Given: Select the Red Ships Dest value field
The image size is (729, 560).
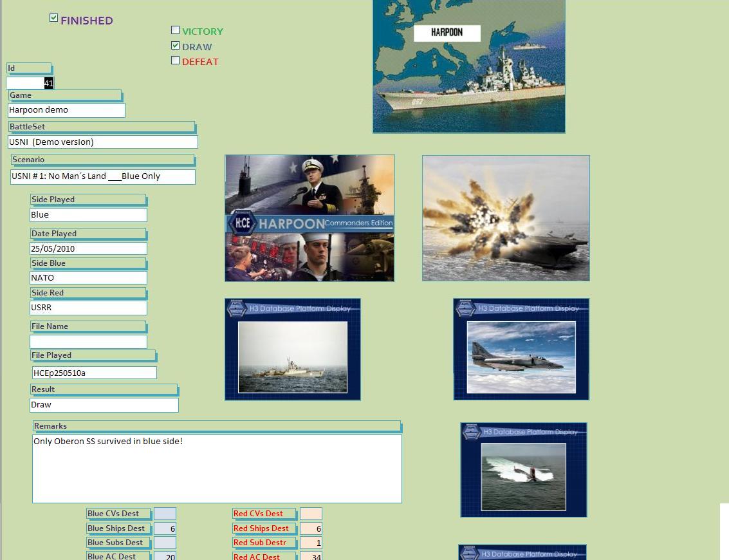Looking at the screenshot, I should pyautogui.click(x=311, y=528).
